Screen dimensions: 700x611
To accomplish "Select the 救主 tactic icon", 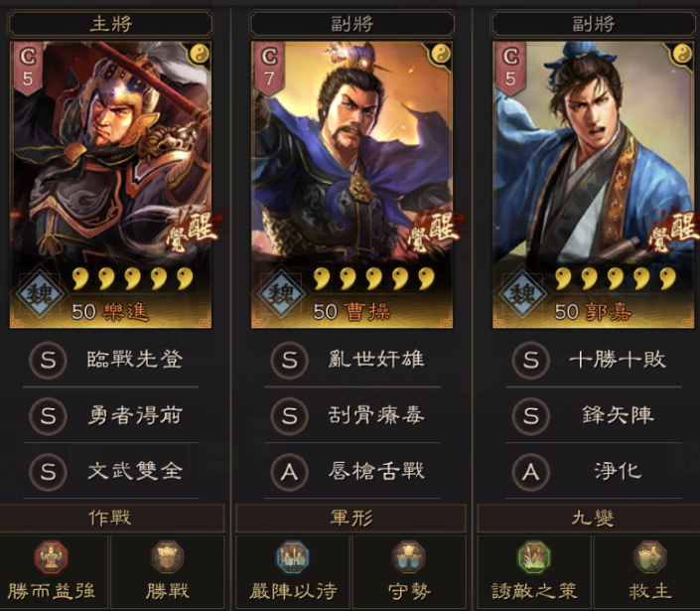I will tap(650, 557).
